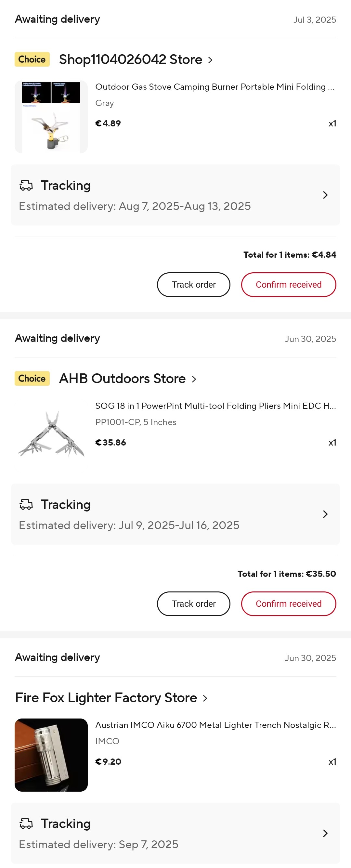
Task: Click the truck icon in the multi-tool Tracking box
Action: point(26,504)
